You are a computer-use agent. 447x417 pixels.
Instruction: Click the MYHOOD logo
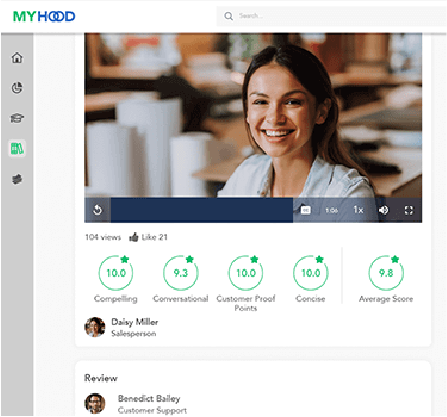click(44, 16)
